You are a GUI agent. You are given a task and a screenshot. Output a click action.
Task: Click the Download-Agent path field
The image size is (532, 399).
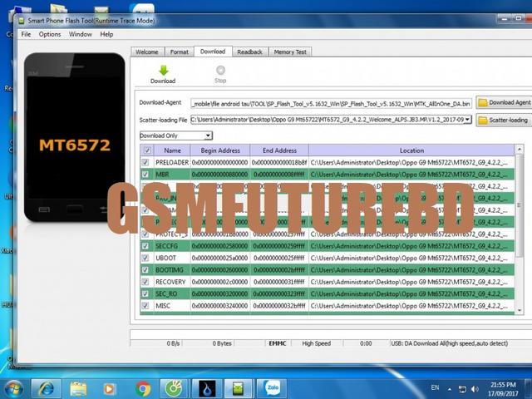click(x=331, y=104)
